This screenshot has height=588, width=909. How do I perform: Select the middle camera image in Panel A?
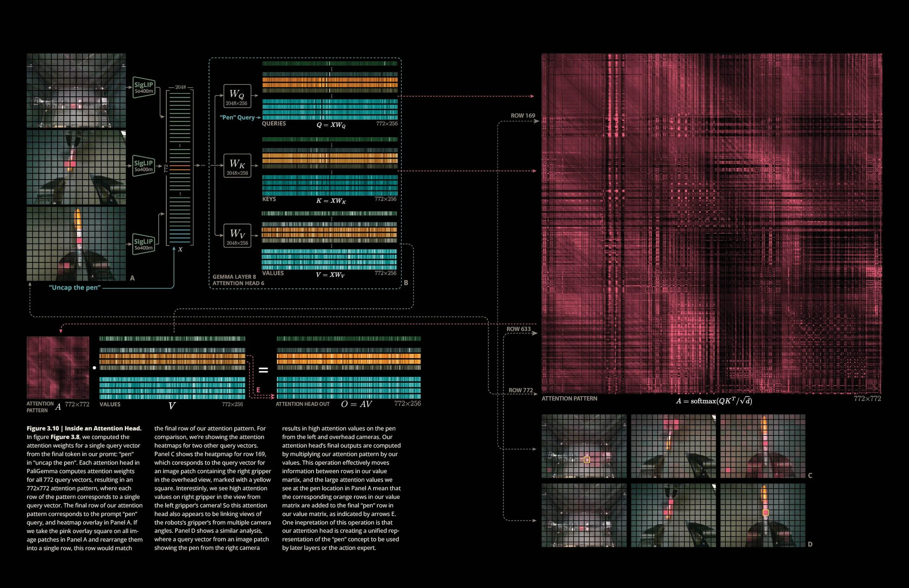pyautogui.click(x=76, y=167)
